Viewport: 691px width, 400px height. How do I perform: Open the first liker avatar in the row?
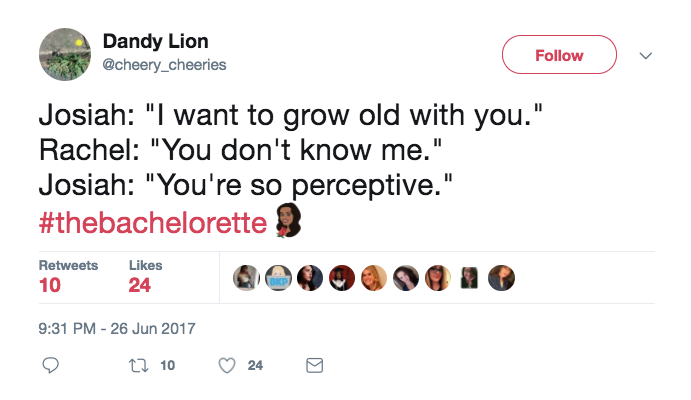point(246,277)
